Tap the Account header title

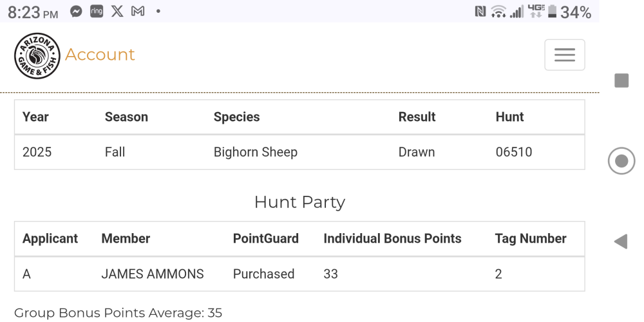100,55
